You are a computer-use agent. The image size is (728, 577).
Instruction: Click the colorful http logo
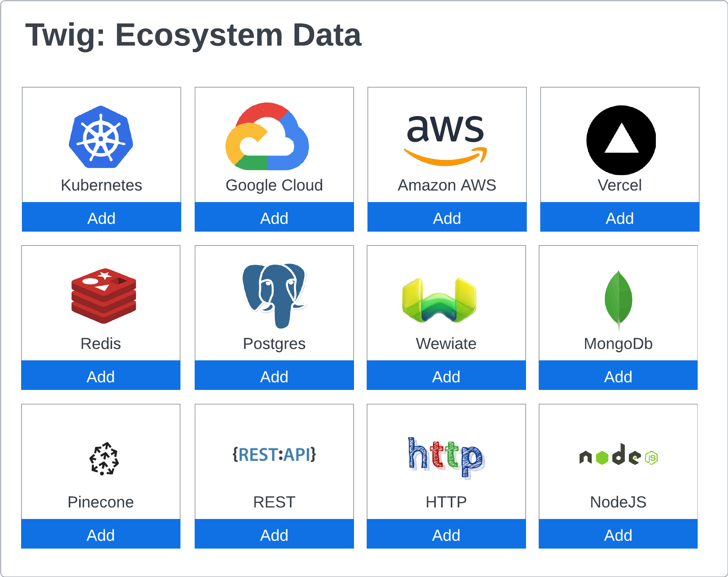pyautogui.click(x=446, y=458)
